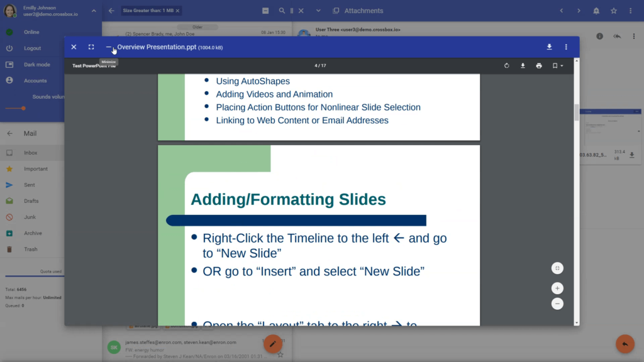Image resolution: width=644 pixels, height=362 pixels.
Task: Open the three-dot menu in preview header
Action: click(566, 47)
